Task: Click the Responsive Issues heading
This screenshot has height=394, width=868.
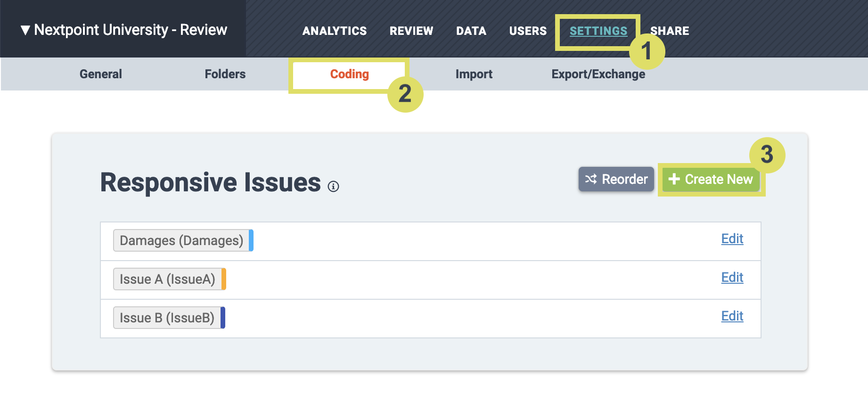Action: pos(211,182)
